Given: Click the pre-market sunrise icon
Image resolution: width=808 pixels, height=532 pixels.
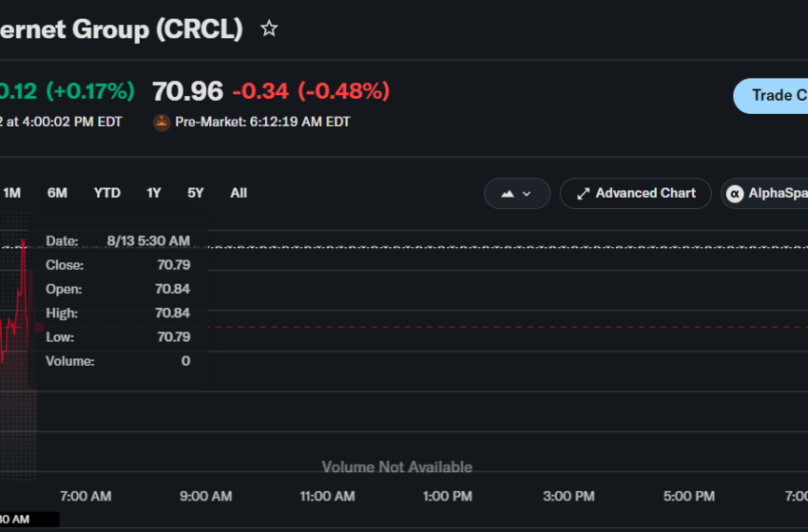Looking at the screenshot, I should [x=162, y=122].
